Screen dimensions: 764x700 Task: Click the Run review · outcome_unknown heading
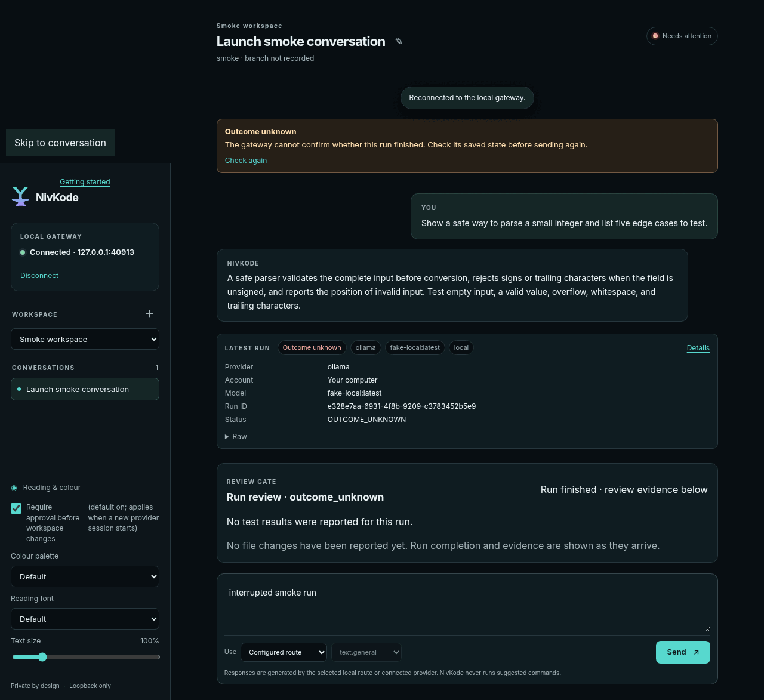click(305, 497)
